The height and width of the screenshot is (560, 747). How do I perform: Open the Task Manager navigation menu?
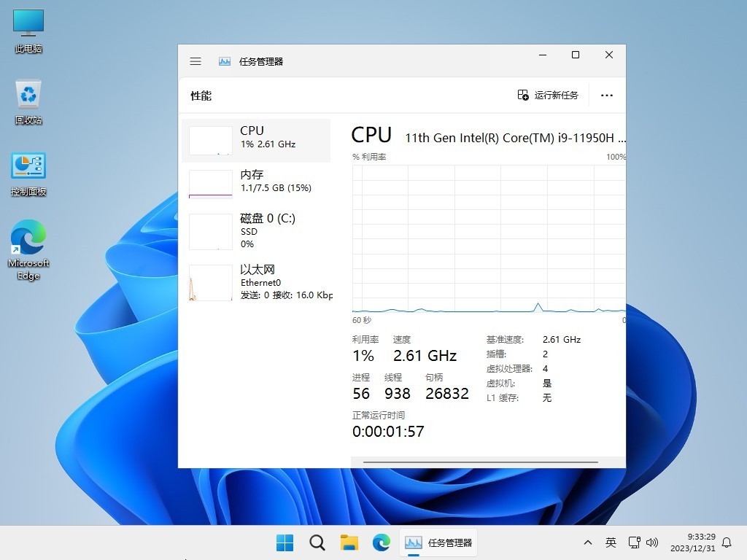click(195, 61)
